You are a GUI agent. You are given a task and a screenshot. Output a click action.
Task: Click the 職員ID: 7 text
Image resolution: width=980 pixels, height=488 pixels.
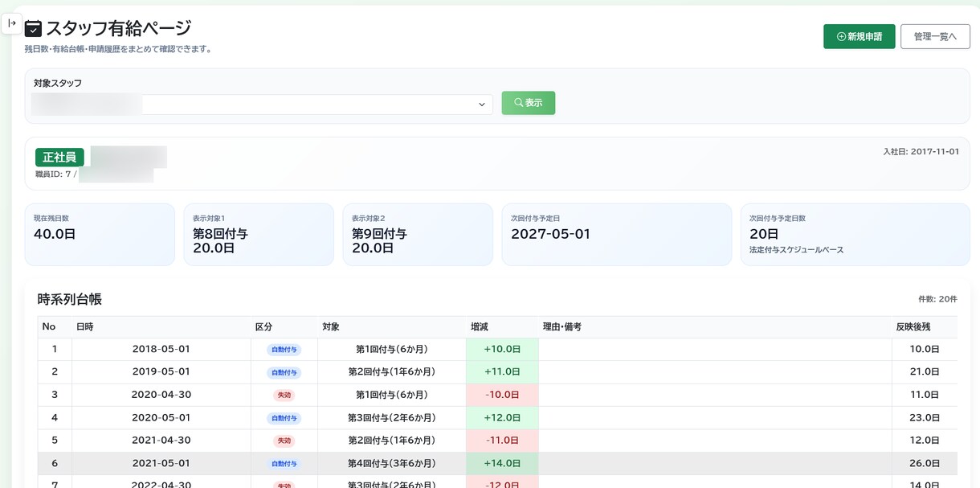tap(53, 174)
